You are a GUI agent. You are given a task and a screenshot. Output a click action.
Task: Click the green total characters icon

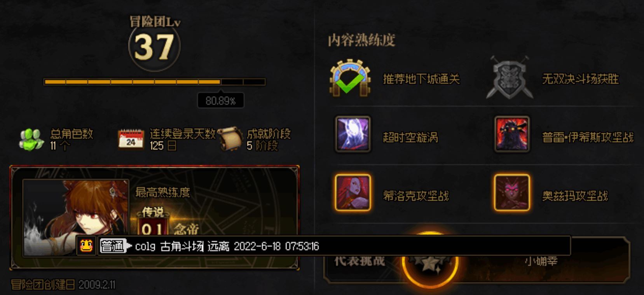coord(31,140)
